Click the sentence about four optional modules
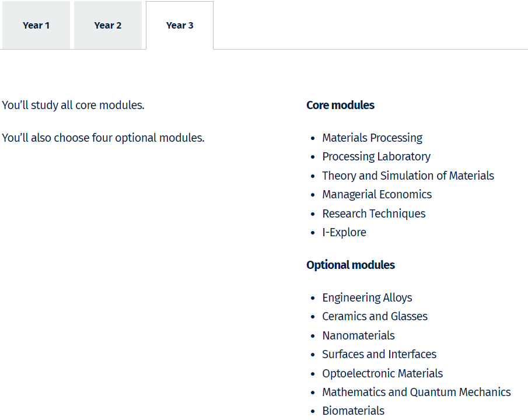The height and width of the screenshot is (420, 528). [x=103, y=138]
